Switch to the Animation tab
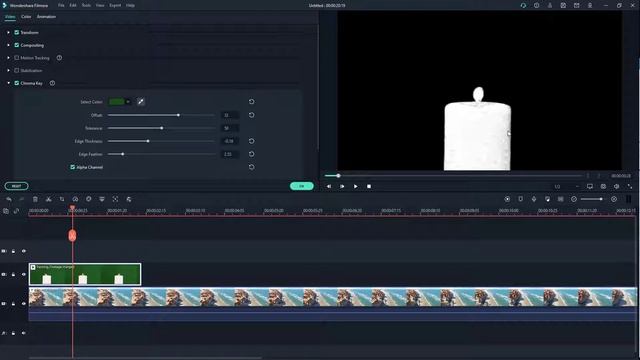Image resolution: width=640 pixels, height=360 pixels. coord(46,17)
